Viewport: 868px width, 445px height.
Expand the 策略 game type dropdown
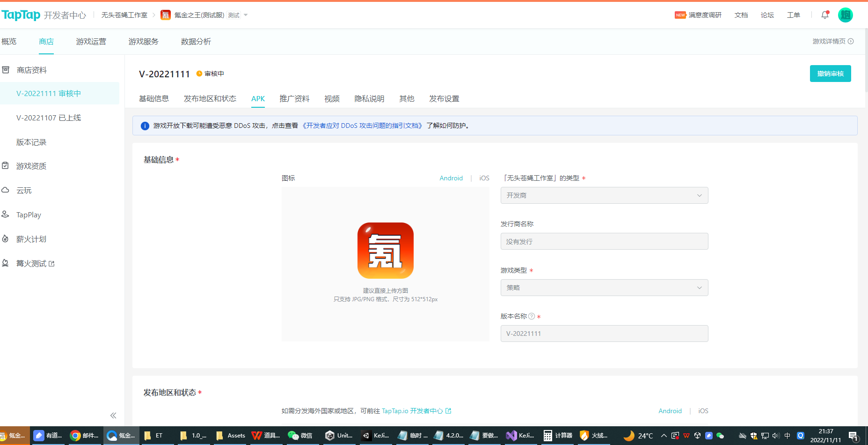point(604,288)
